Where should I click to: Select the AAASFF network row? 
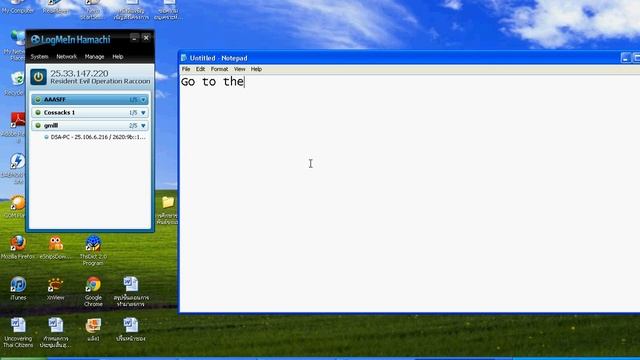90,100
